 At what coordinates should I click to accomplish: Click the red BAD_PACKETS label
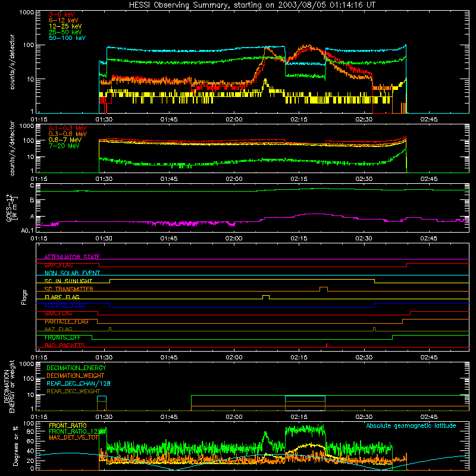tap(65, 345)
